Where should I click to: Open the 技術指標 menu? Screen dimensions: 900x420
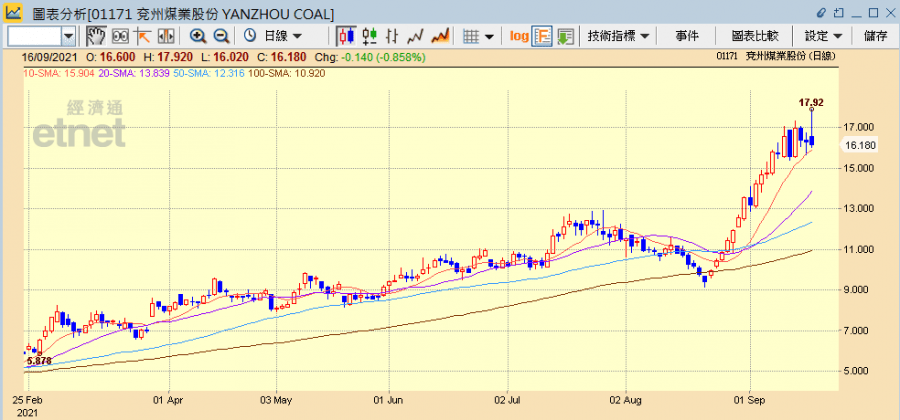click(619, 35)
